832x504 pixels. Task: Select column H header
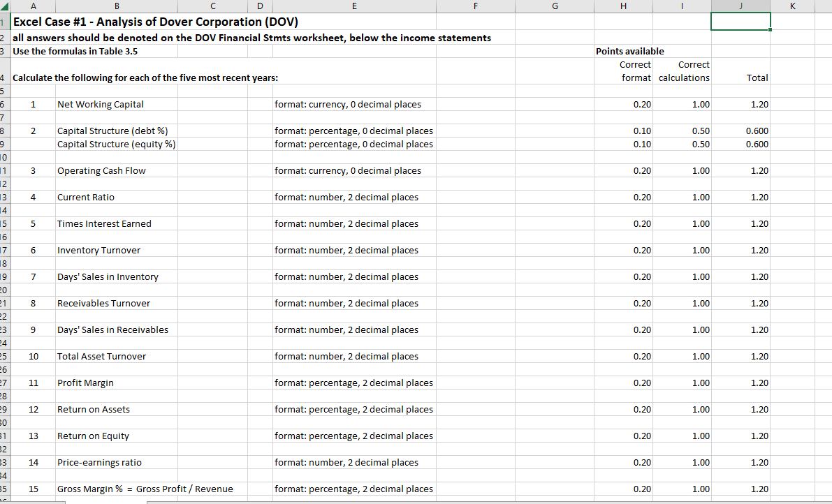623,6
